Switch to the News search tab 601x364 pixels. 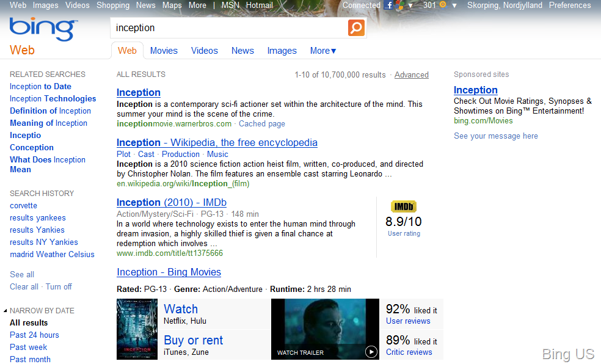pos(242,51)
